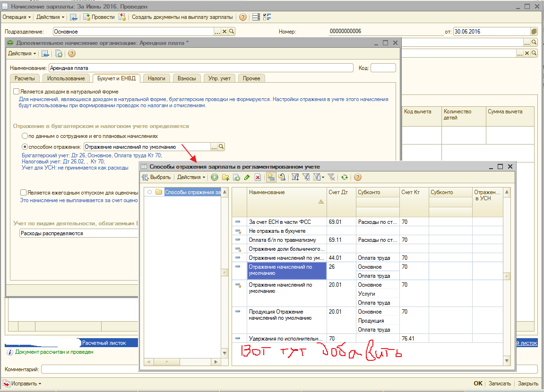Open Действия menu in selection list window
This screenshot has width=544, height=392.
[x=190, y=178]
